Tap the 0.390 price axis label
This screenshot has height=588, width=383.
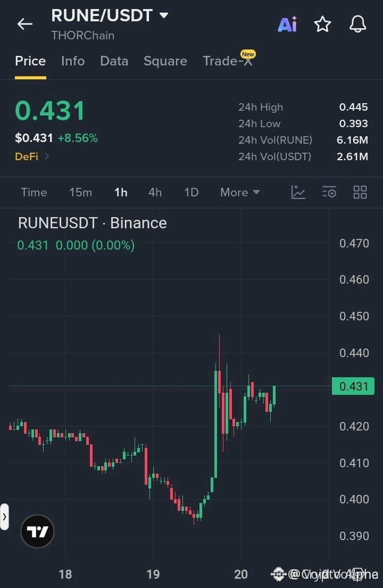354,536
